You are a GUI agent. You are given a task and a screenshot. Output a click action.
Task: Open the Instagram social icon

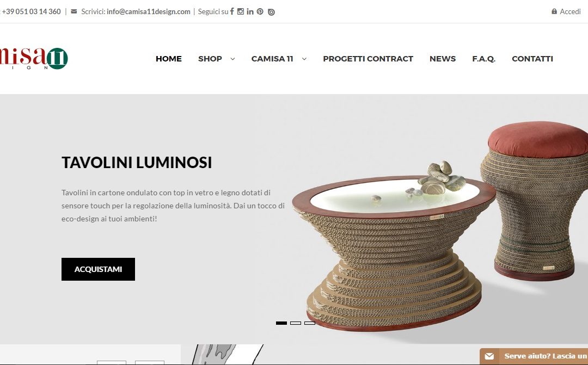[241, 11]
